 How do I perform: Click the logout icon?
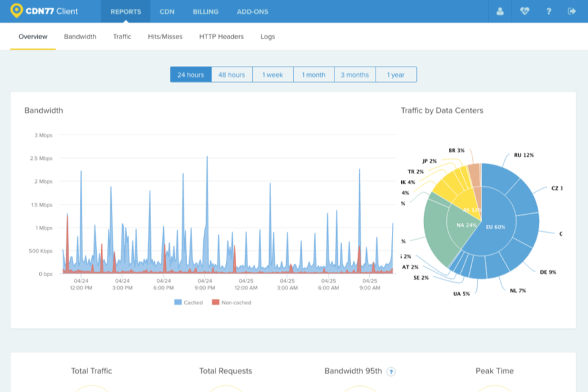[x=572, y=11]
